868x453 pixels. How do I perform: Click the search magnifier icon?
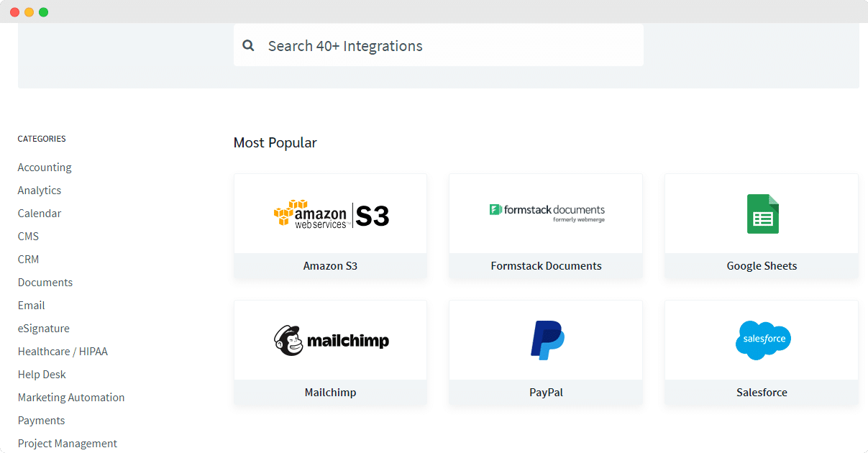[x=248, y=45]
